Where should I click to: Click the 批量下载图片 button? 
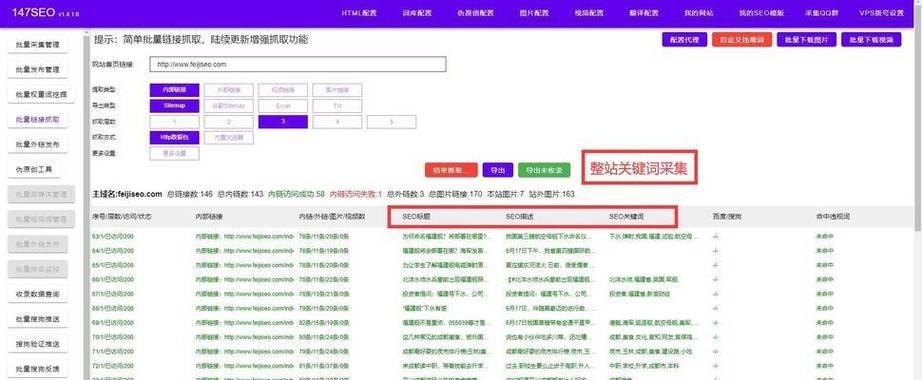(807, 39)
